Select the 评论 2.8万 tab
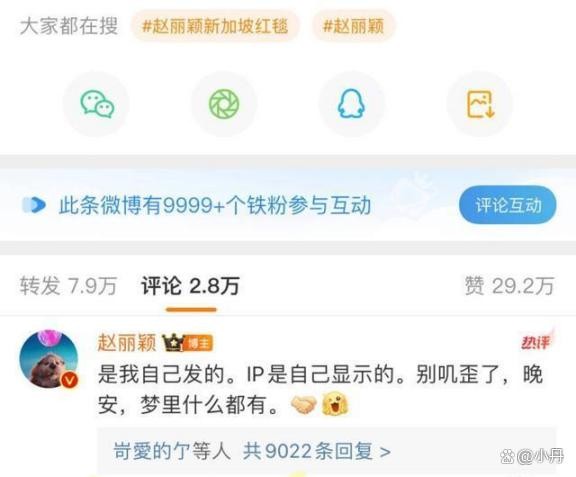576x477 pixels. [190, 286]
